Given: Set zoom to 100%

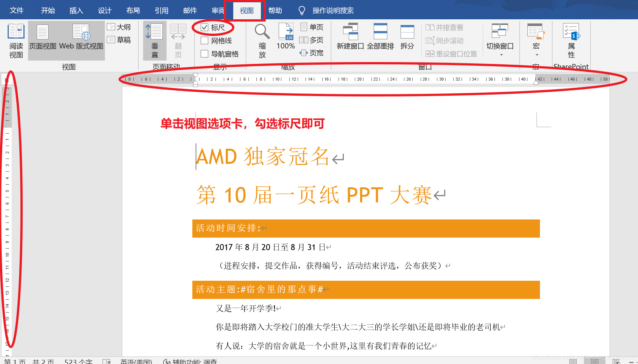Looking at the screenshot, I should point(285,36).
